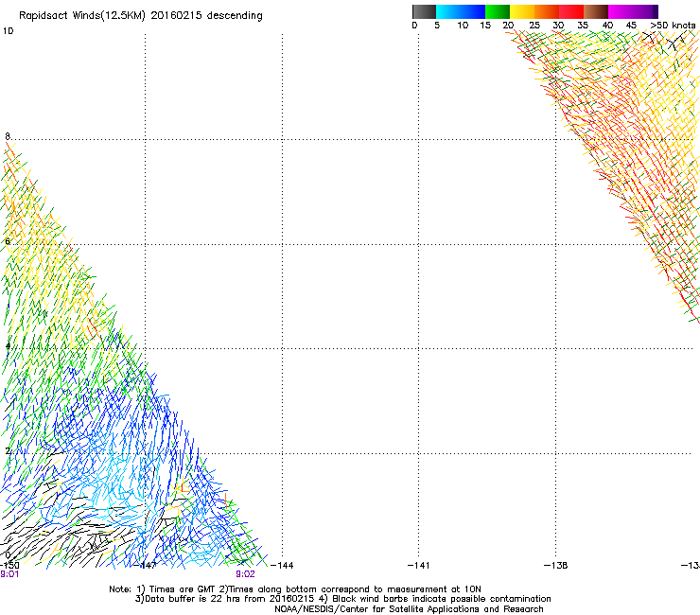Click the "Rapidsact Winds(12.5KM)" title text

click(82, 16)
